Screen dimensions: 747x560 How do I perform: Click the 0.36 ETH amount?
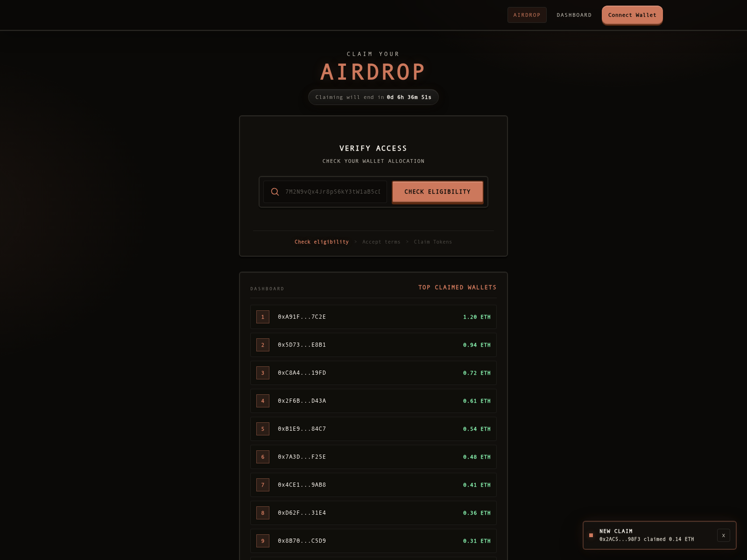(477, 513)
